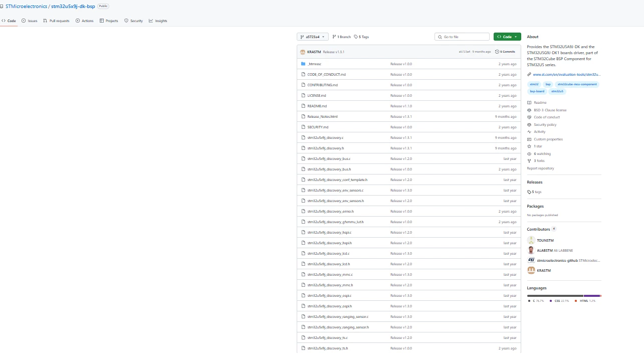Viewport: 644px width, 354px height.
Task: View the 6 watching link
Action: coord(539,153)
